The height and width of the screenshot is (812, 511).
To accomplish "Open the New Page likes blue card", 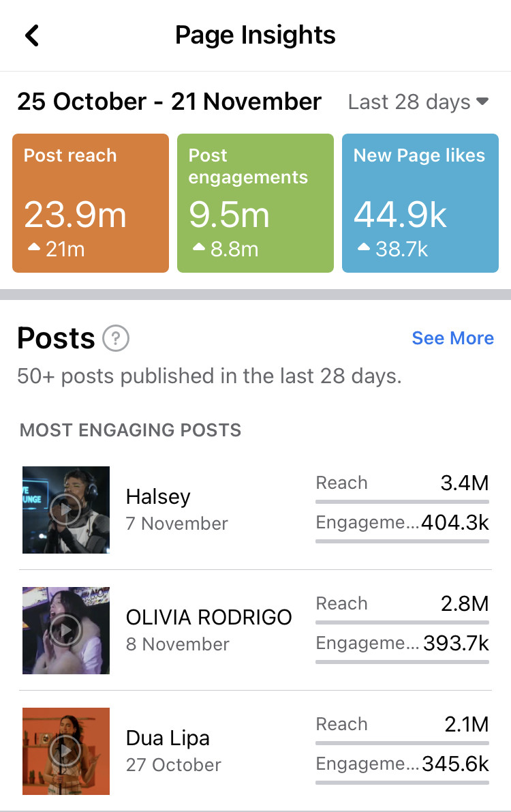I will point(420,203).
